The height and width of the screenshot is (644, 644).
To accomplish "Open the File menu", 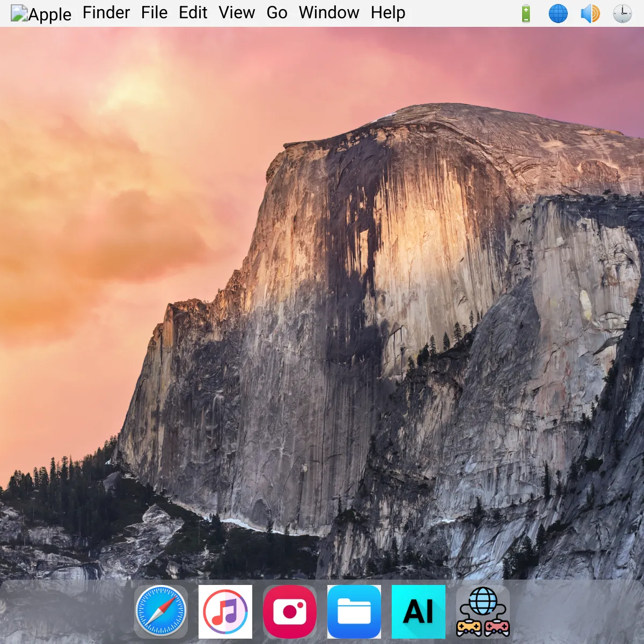I will (x=154, y=13).
